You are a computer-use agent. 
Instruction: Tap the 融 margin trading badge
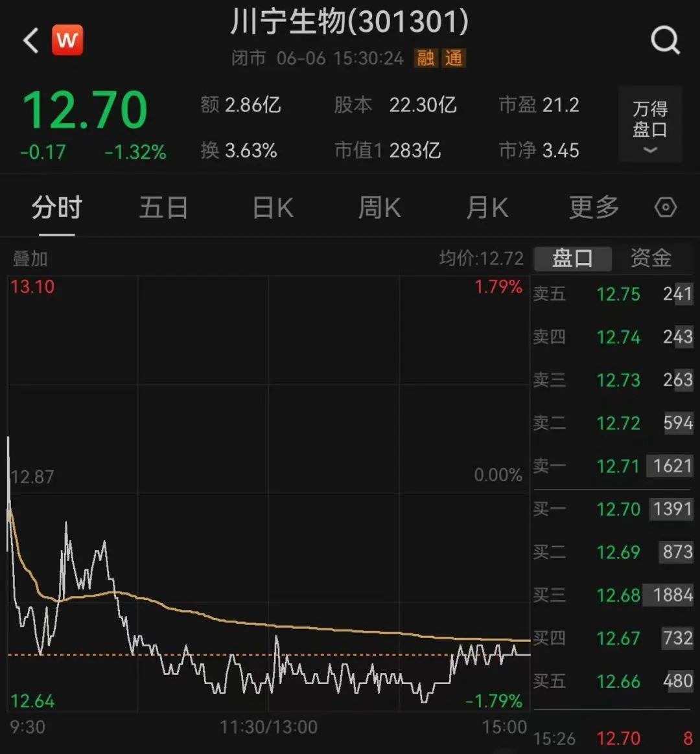tap(426, 58)
